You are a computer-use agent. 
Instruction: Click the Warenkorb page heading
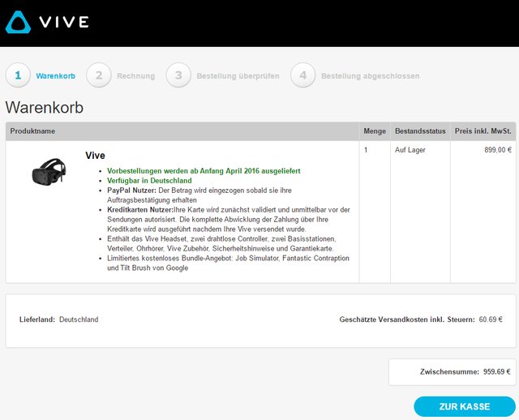pos(45,107)
